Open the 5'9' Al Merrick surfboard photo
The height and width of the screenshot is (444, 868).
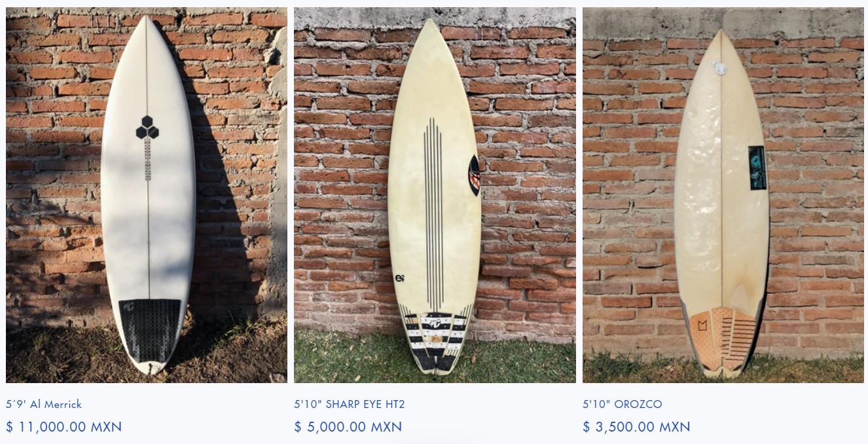(147, 195)
